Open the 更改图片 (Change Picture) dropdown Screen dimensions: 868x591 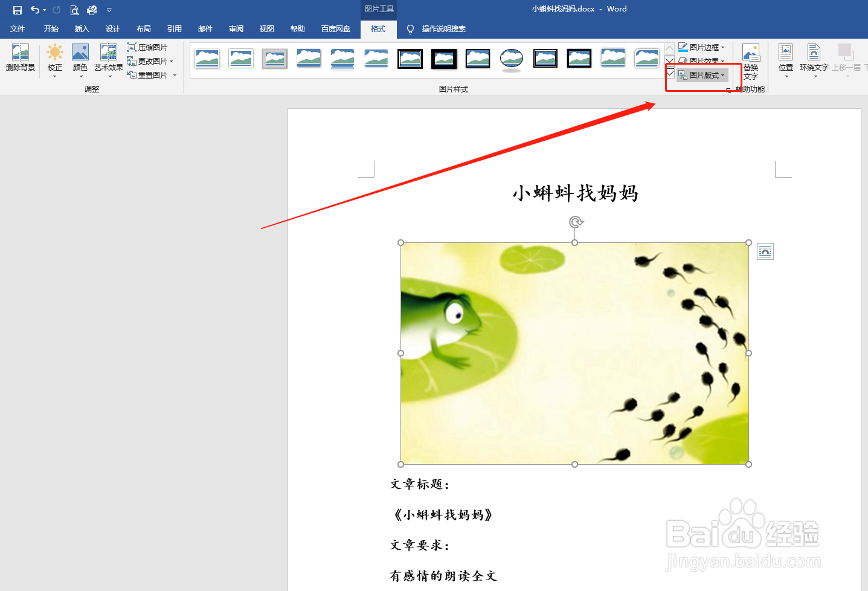(x=150, y=60)
